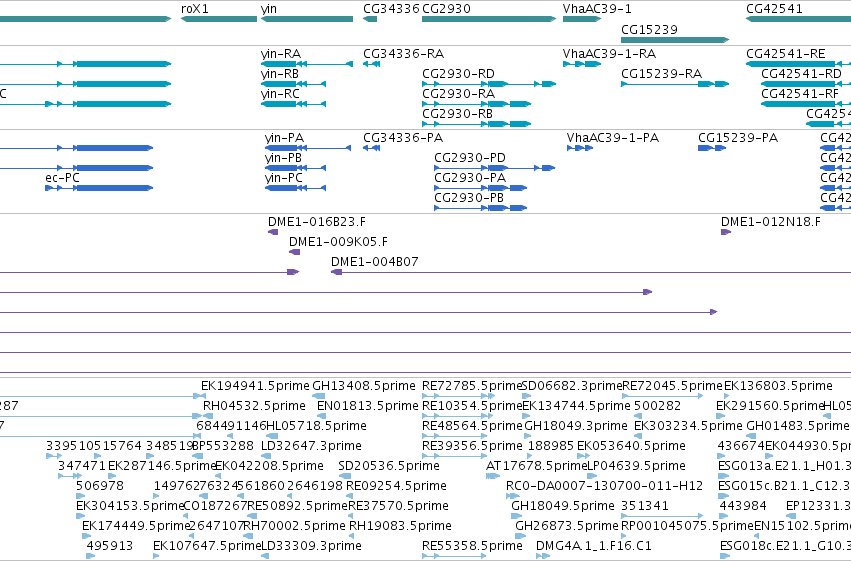Select clone end DME1-016B23.F
This screenshot has width=851, height=561.
pos(273,232)
